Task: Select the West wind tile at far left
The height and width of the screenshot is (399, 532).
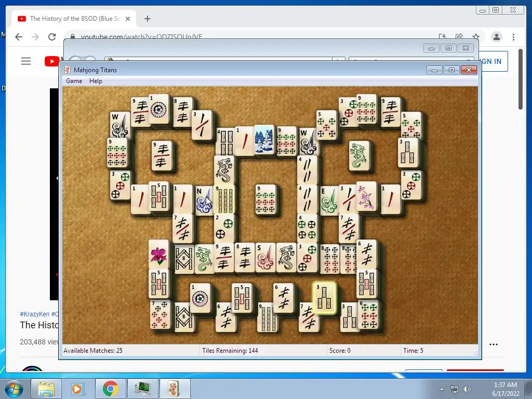Action: (119, 125)
